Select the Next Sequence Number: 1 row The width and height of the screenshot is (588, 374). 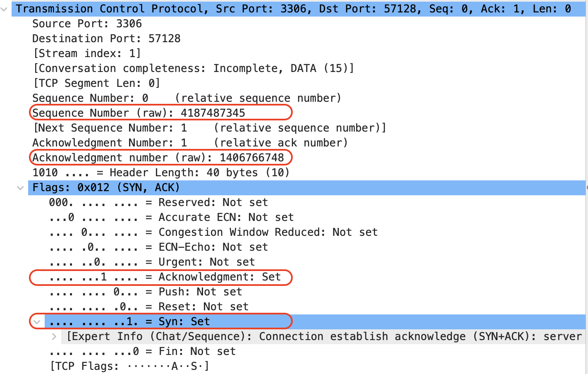(209, 128)
